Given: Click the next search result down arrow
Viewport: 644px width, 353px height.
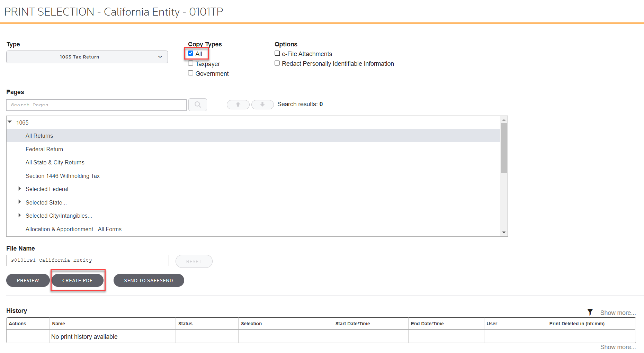Looking at the screenshot, I should coord(262,105).
